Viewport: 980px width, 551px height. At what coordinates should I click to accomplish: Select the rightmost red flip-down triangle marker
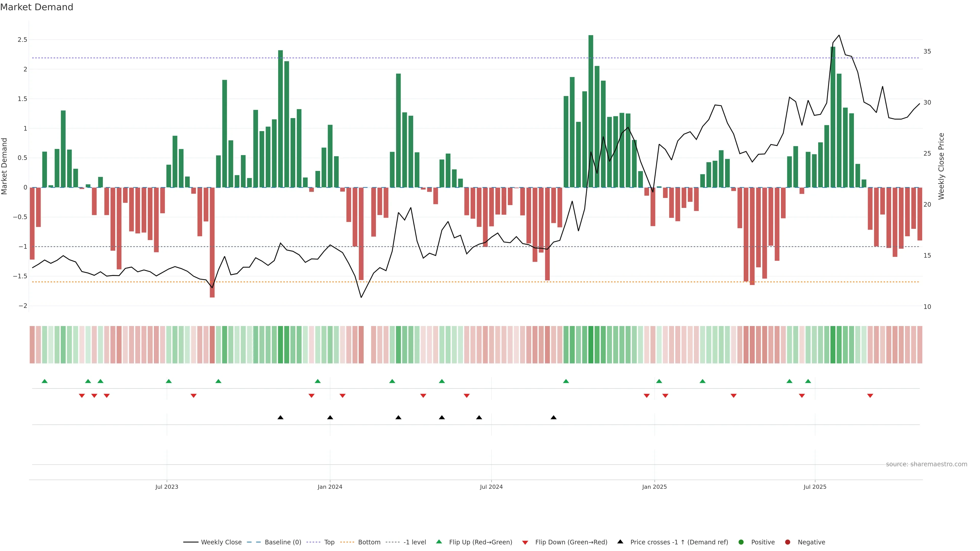(x=870, y=396)
